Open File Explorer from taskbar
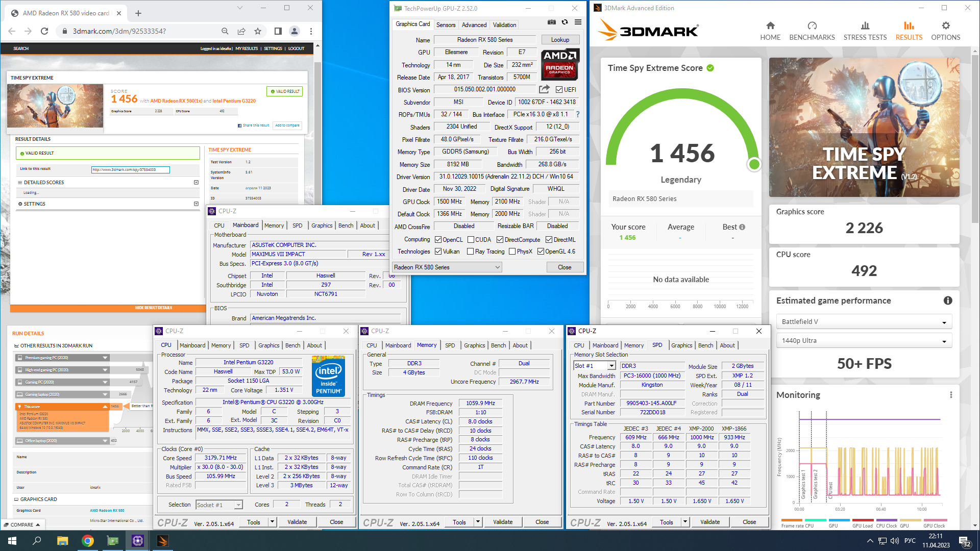 62,541
